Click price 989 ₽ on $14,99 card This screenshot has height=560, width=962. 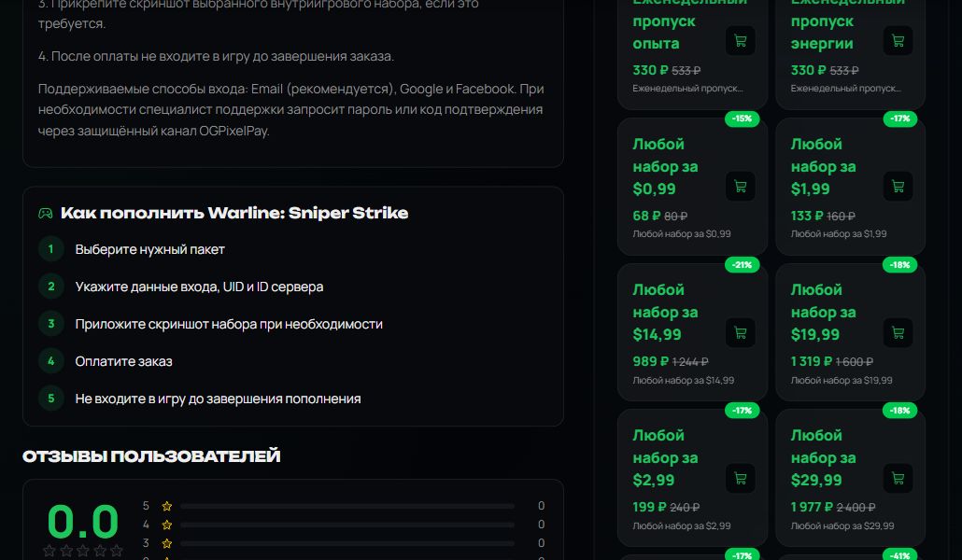651,362
